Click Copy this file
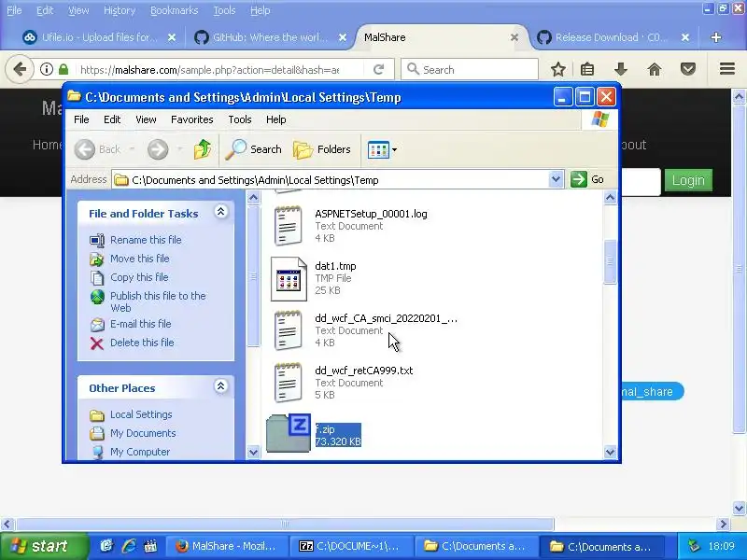The image size is (747, 560). coord(139,277)
